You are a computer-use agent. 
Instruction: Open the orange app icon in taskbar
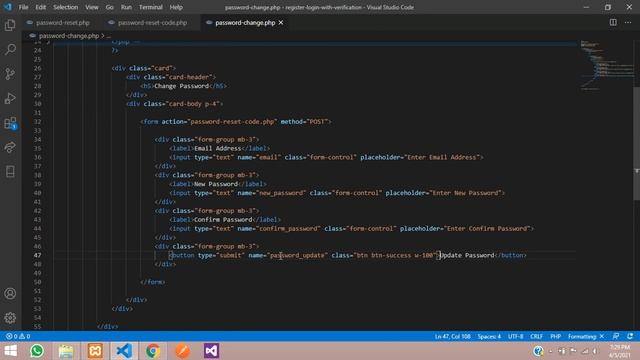coord(182,351)
